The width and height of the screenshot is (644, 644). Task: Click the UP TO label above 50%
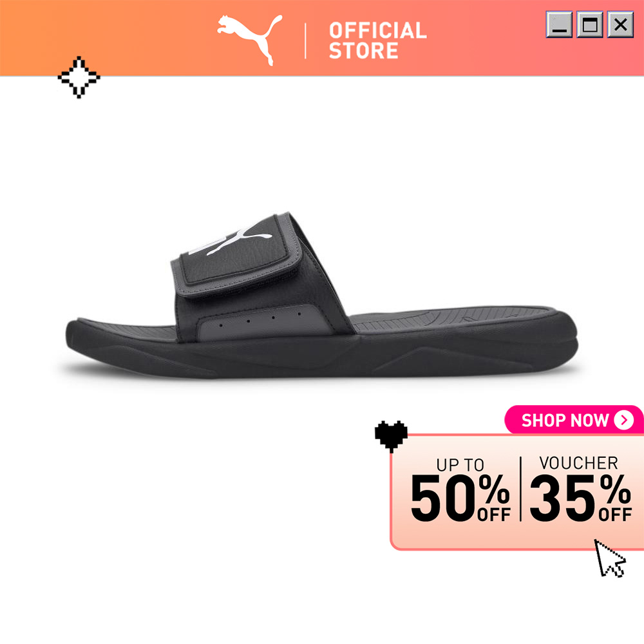[460, 464]
